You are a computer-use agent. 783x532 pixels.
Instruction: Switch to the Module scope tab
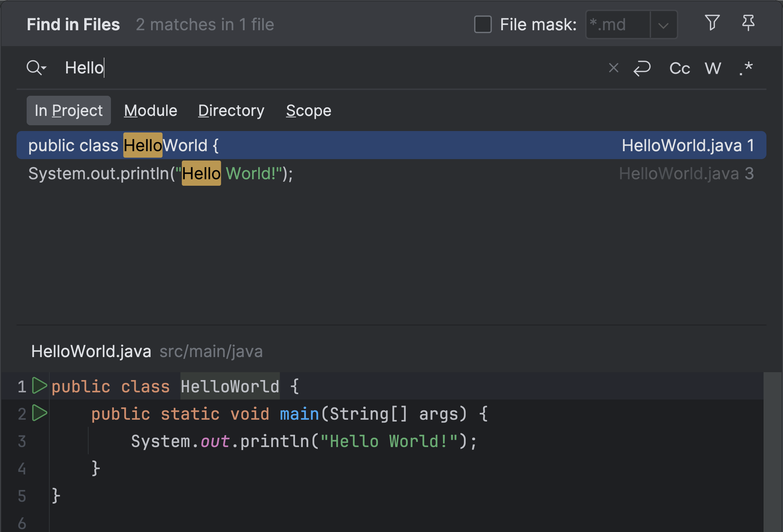coord(151,111)
